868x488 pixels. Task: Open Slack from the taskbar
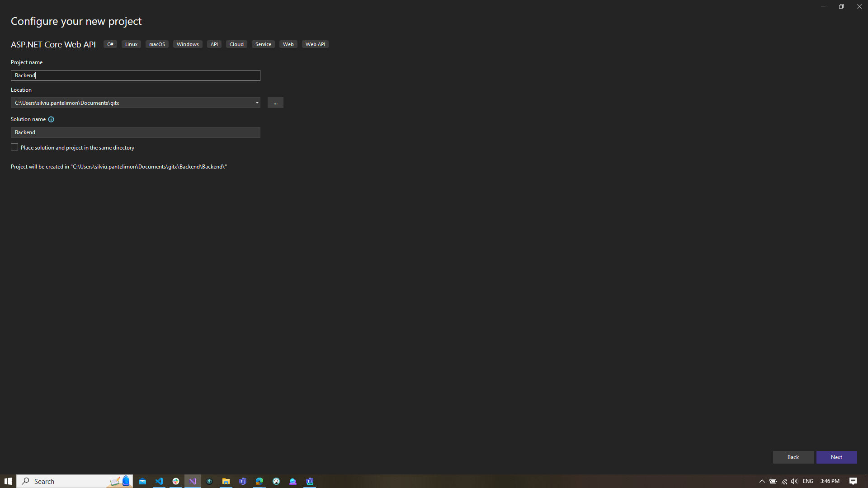click(x=176, y=481)
